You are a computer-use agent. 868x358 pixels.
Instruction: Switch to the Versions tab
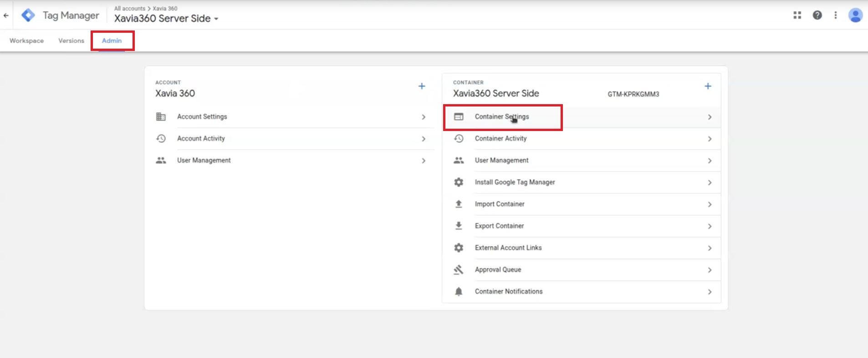coord(71,40)
